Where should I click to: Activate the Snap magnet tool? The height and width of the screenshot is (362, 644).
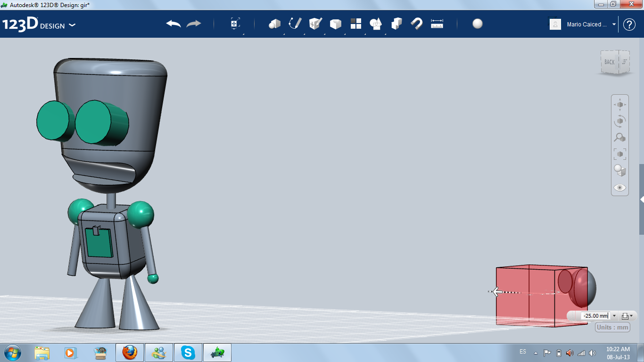417,24
